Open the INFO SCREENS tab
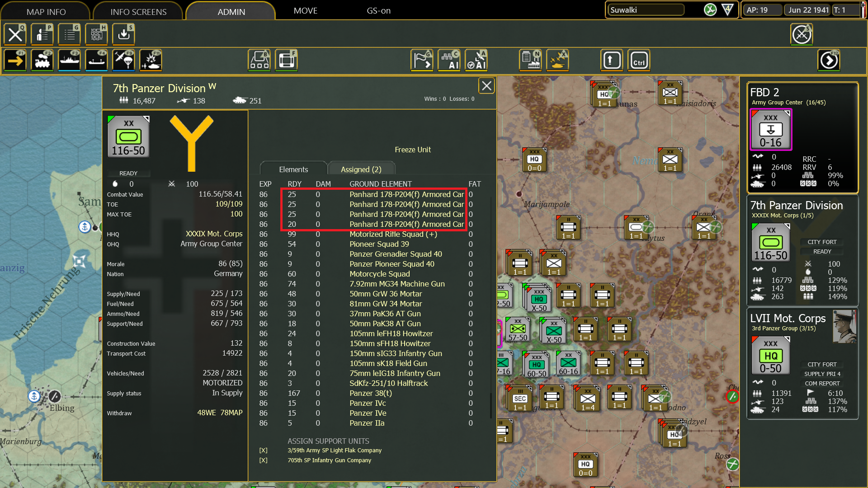The image size is (868, 488). coord(138,11)
